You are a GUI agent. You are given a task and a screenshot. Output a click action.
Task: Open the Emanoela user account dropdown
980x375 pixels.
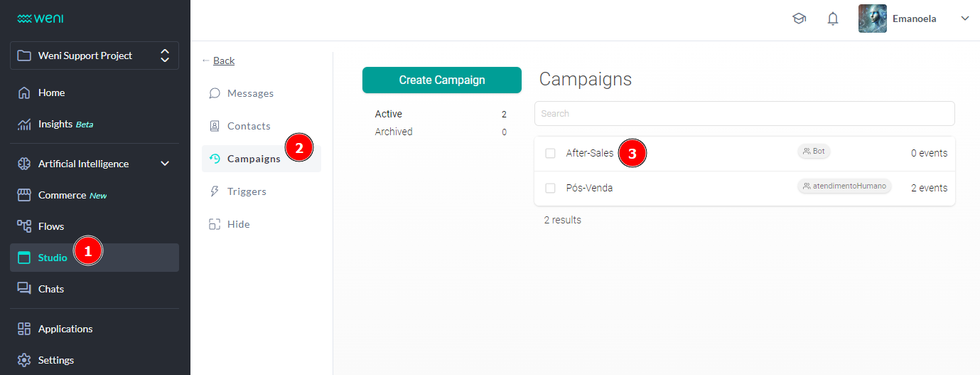(964, 19)
